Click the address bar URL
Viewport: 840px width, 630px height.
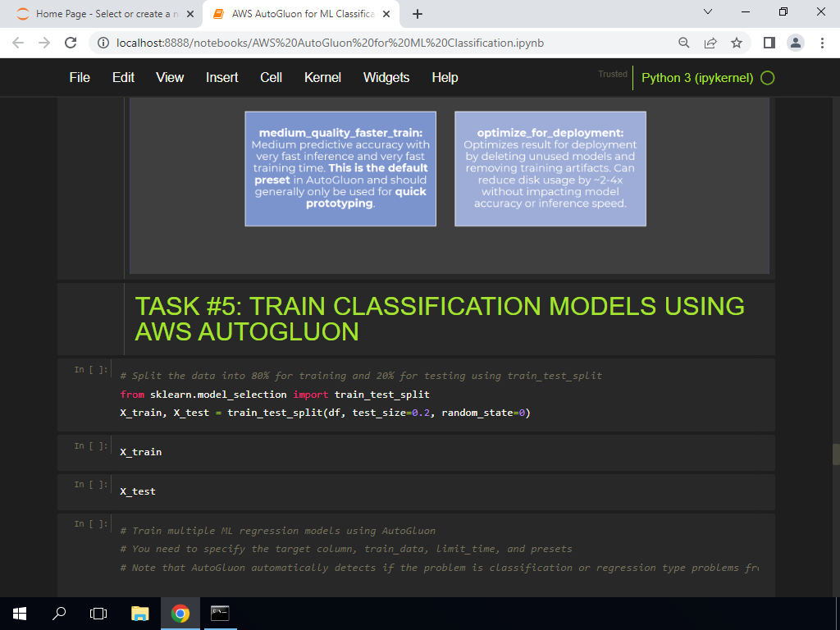tap(330, 43)
